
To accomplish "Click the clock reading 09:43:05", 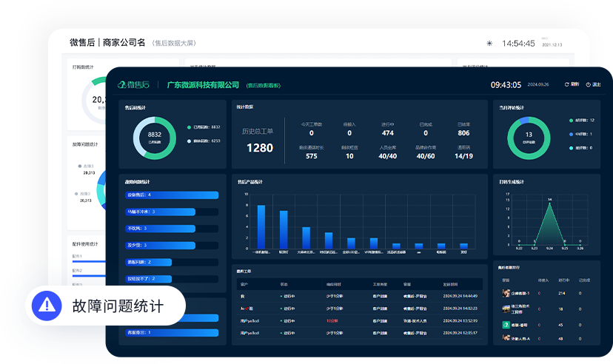I will 506,85.
